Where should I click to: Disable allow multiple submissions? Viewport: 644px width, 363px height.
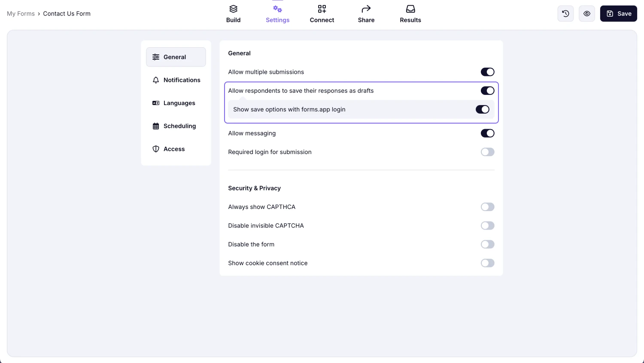[487, 72]
